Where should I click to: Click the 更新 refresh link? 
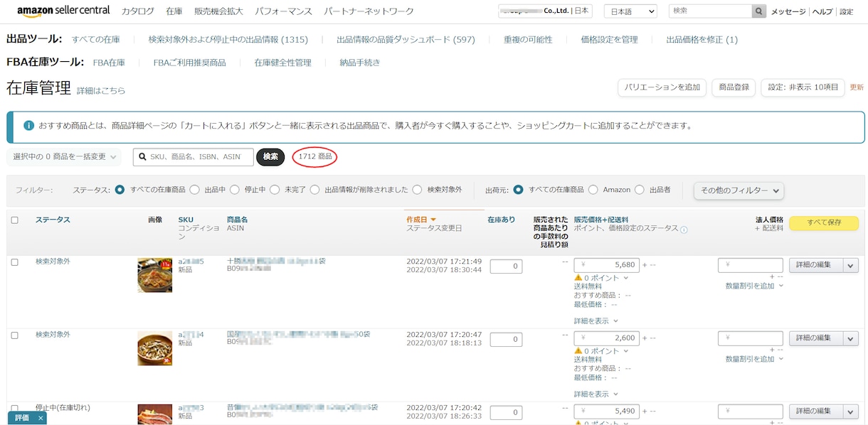[857, 87]
